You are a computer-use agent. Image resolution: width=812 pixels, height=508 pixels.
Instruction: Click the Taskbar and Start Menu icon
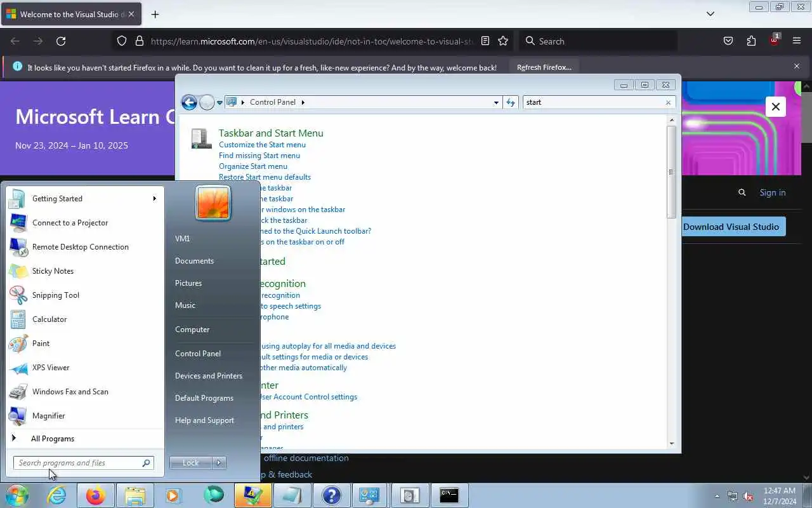(x=202, y=138)
